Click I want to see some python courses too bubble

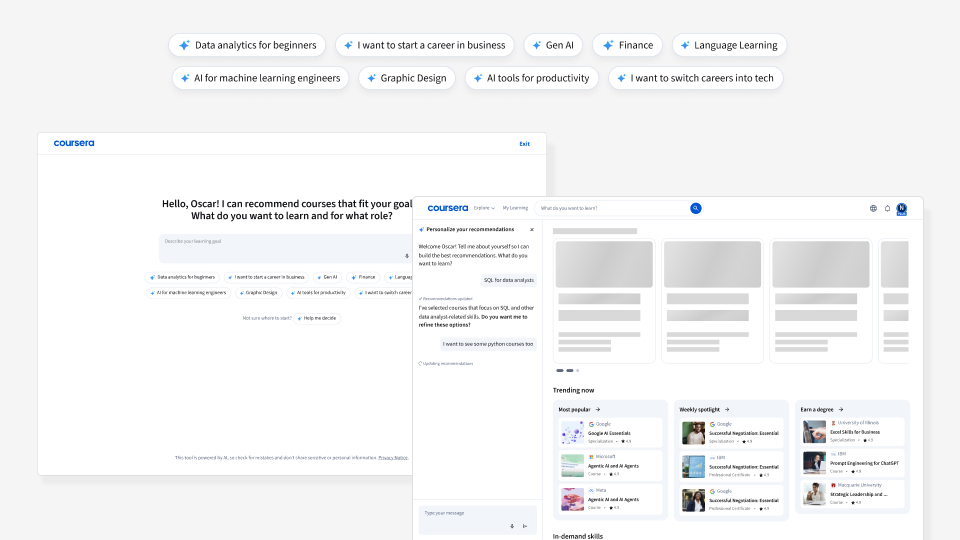tap(488, 344)
